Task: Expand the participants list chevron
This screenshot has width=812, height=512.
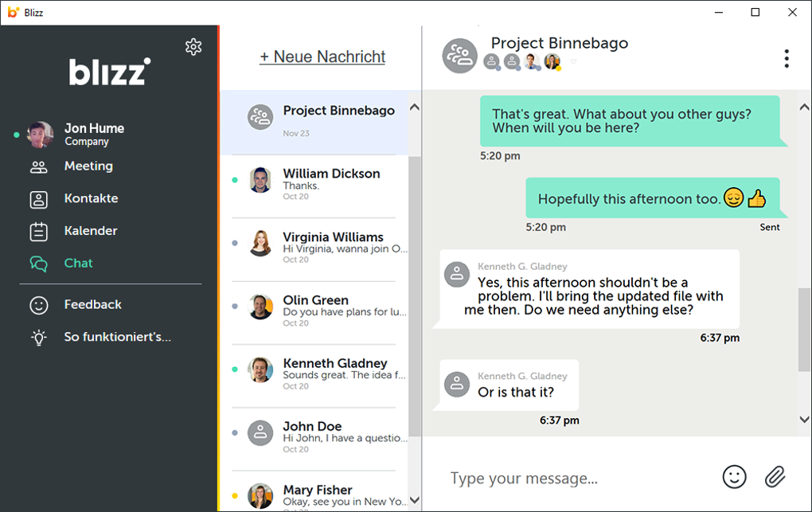Action: click(x=572, y=62)
